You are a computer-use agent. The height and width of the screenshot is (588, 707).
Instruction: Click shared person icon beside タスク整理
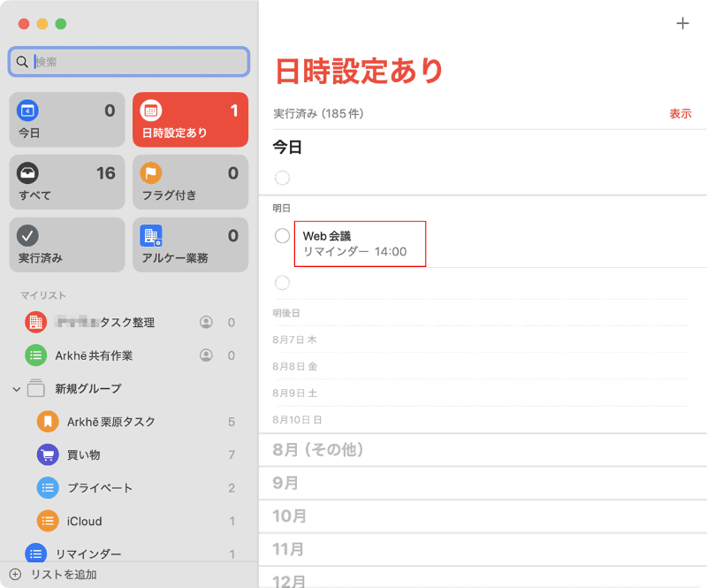pyautogui.click(x=206, y=322)
